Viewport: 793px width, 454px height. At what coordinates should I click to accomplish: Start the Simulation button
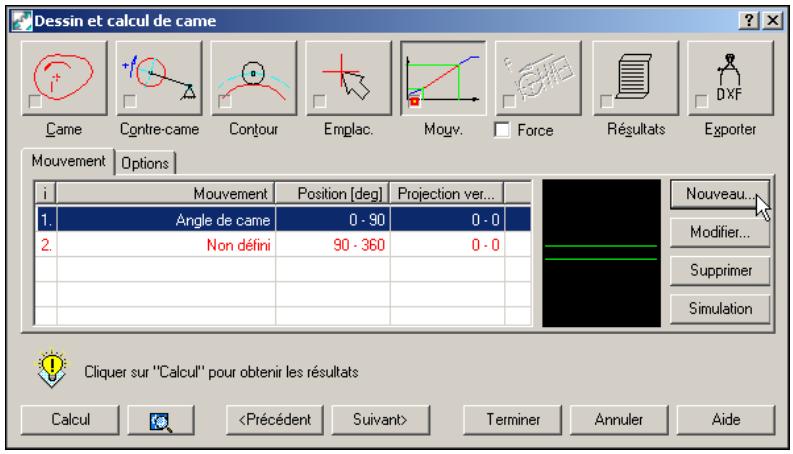click(720, 308)
